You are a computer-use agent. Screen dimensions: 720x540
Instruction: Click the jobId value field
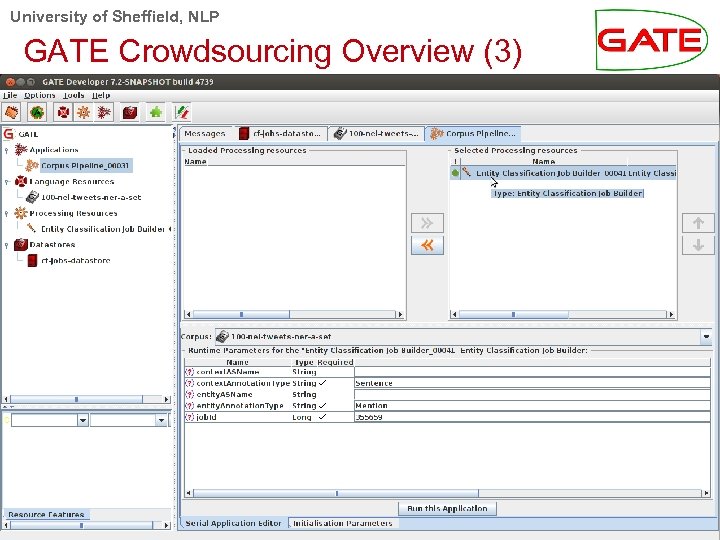coord(532,417)
